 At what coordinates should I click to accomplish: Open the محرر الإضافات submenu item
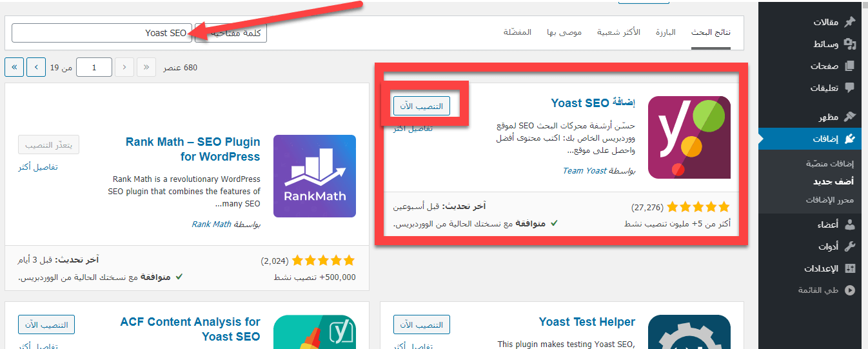(829, 200)
